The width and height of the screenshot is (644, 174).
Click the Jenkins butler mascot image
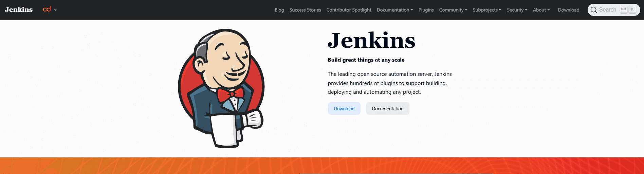[x=221, y=88]
